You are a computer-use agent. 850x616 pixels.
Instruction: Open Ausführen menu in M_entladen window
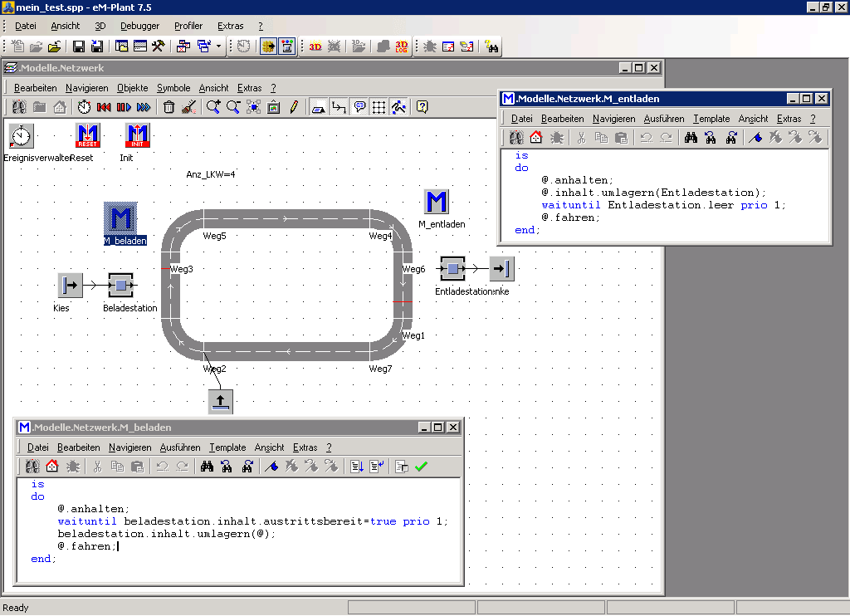point(664,119)
